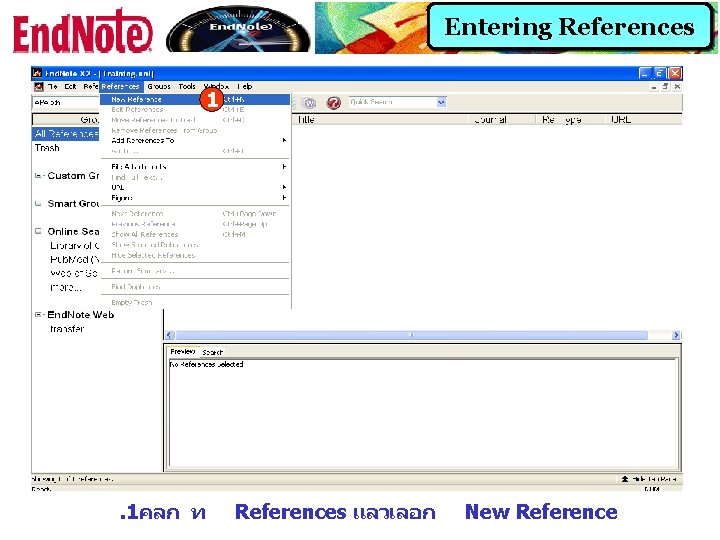Open the Quick Search dropdown arrow
This screenshot has width=720, height=540.
[x=441, y=102]
